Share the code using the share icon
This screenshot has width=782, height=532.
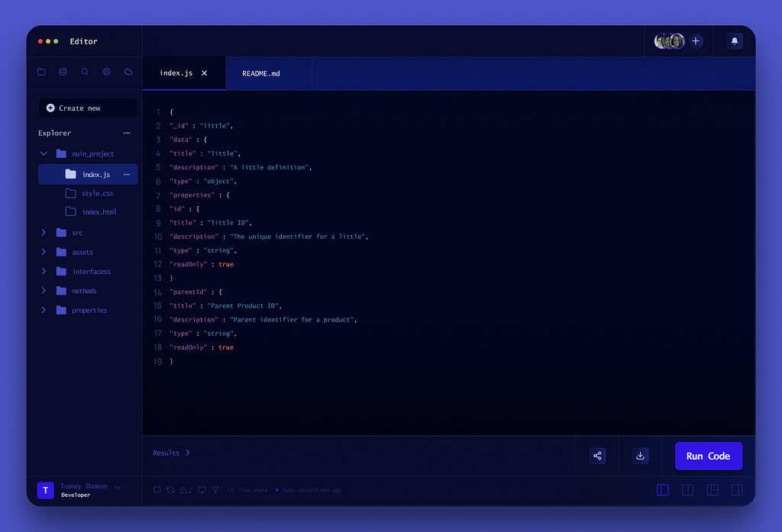(x=597, y=455)
